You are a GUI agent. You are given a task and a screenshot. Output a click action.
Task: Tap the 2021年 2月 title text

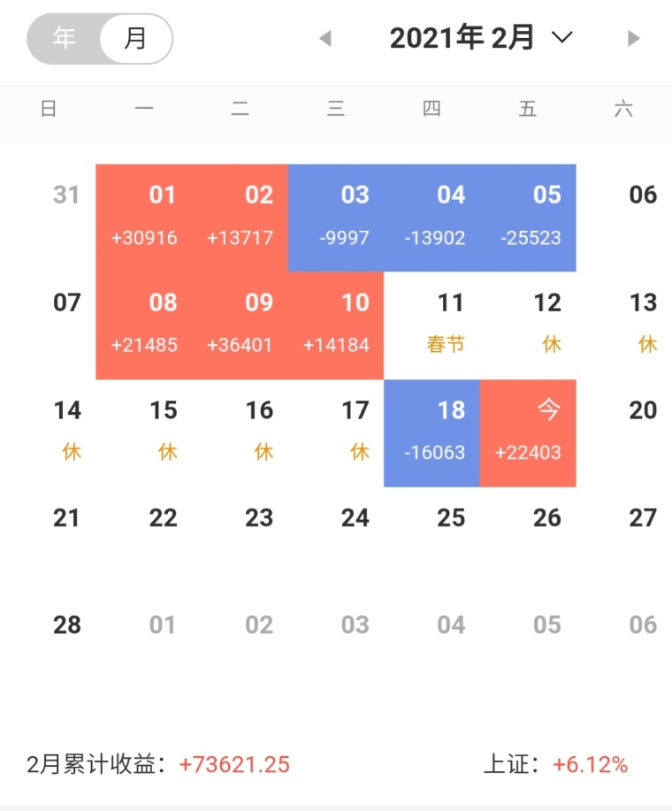(x=462, y=38)
